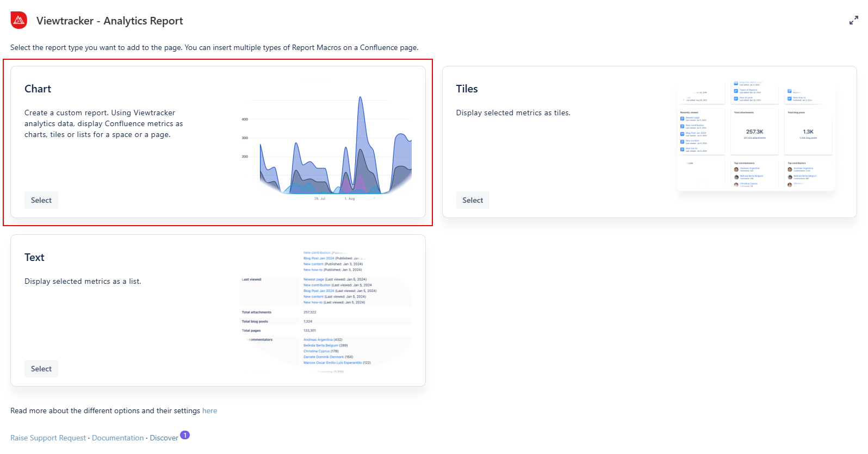The height and width of the screenshot is (454, 868).
Task: Click the 'Create a custom report' chart description
Action: pyautogui.click(x=103, y=124)
